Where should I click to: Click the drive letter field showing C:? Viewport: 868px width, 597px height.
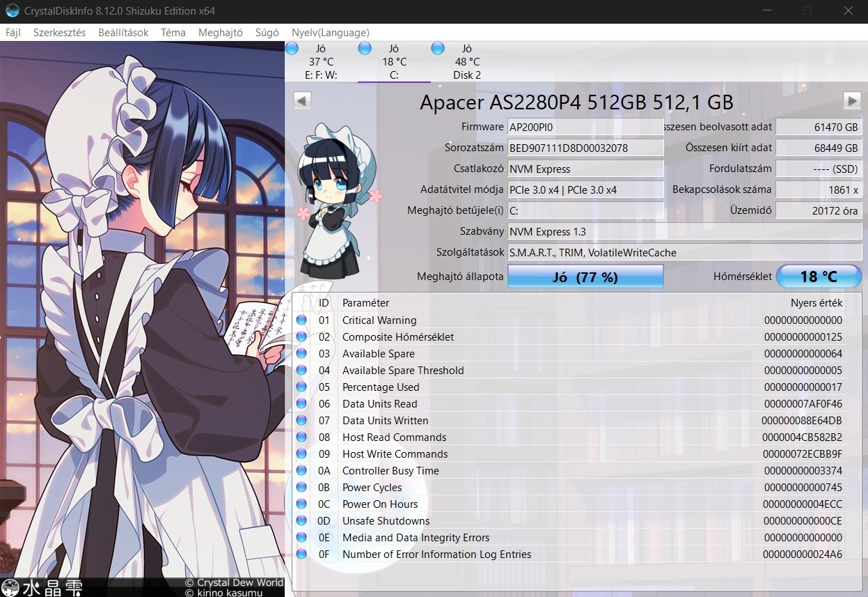[x=585, y=210]
